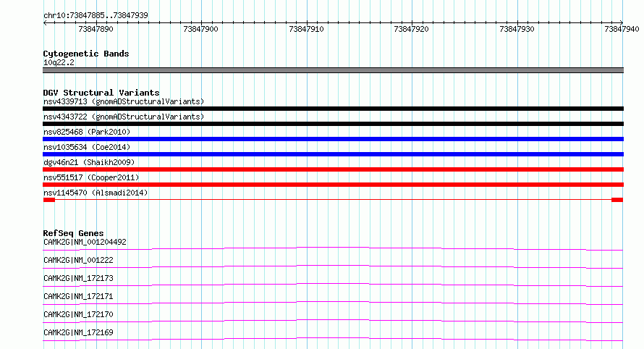This screenshot has height=349, width=644.
Task: Select the magenta line of CAMK2G|NM_001204492
Action: (333, 248)
